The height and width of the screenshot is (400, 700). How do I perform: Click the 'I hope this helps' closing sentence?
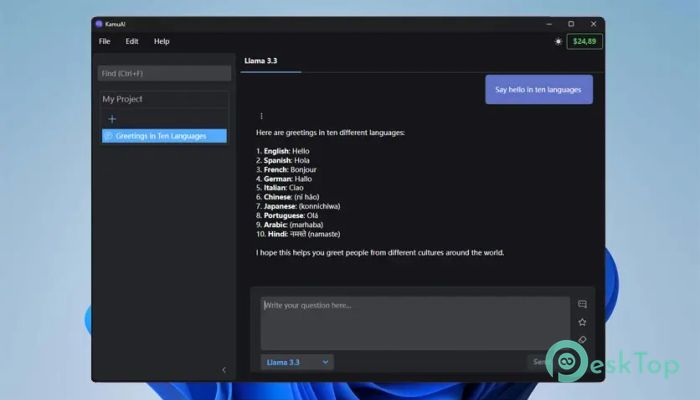coord(380,253)
